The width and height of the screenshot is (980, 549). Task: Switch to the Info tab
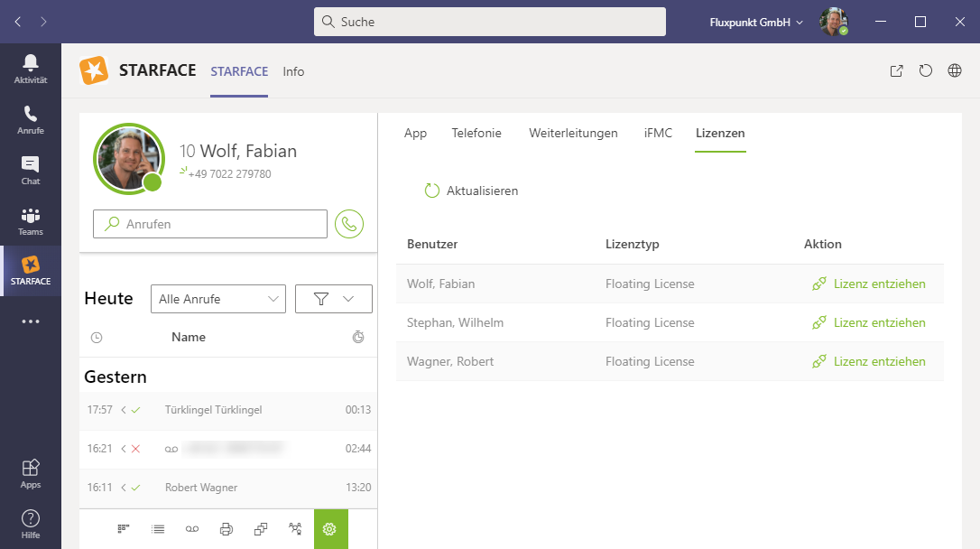293,71
